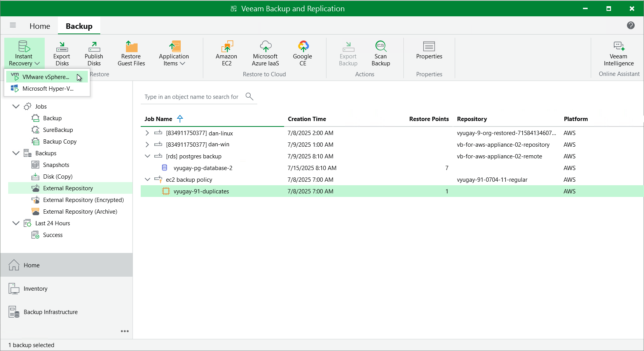Select External Repository tree item
Screen dimensions: 644x351
(x=70, y=188)
